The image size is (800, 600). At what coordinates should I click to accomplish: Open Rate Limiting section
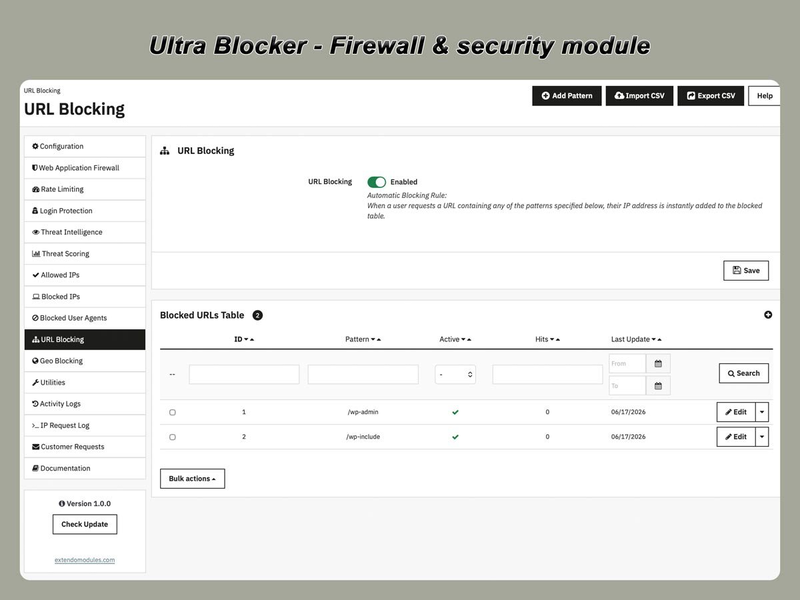click(85, 189)
